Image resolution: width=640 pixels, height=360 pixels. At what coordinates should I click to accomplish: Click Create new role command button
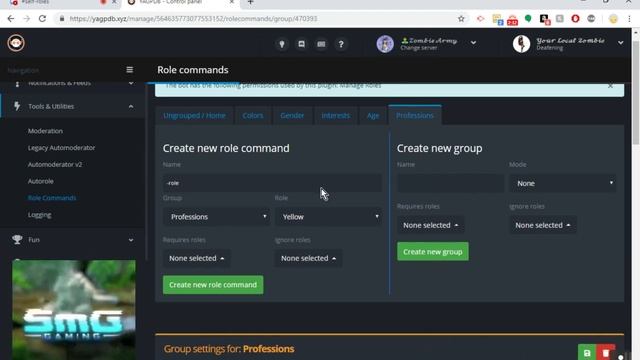click(213, 285)
